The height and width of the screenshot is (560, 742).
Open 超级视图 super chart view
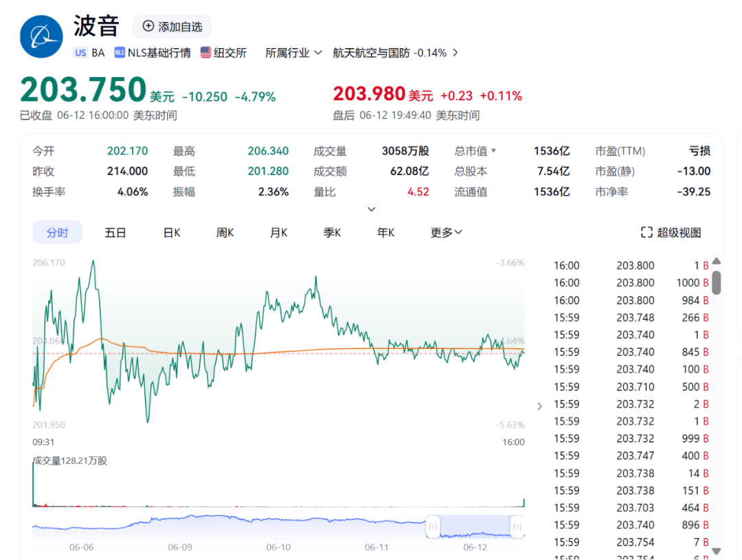click(671, 232)
